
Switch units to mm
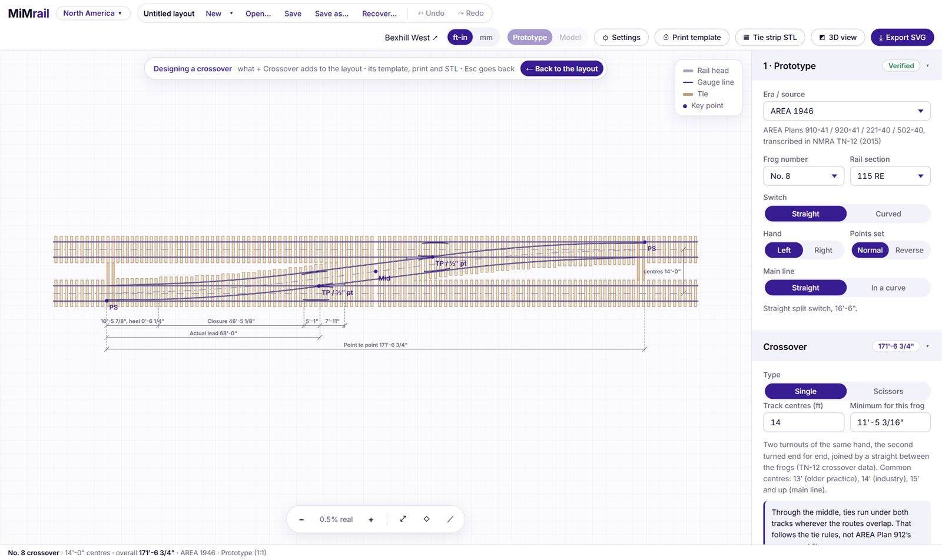(x=486, y=37)
